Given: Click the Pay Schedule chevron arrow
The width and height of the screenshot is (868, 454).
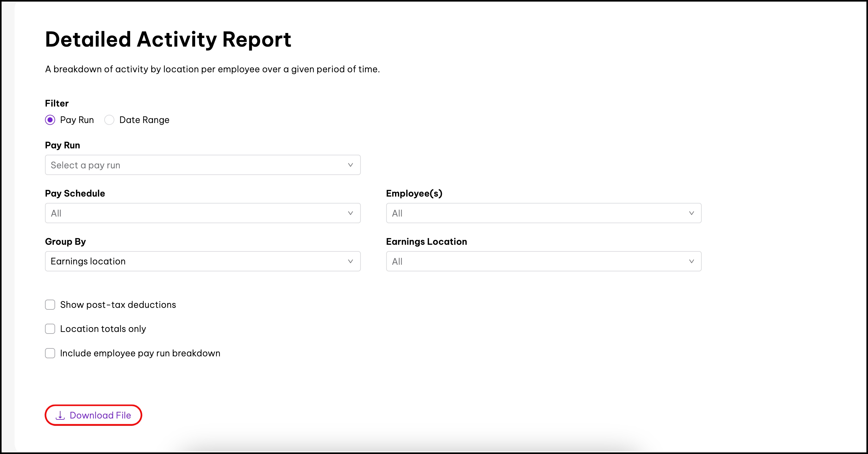Looking at the screenshot, I should point(350,213).
